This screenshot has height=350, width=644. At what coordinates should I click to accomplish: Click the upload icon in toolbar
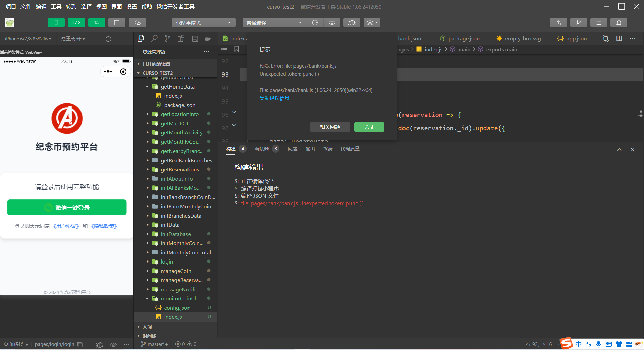[558, 23]
